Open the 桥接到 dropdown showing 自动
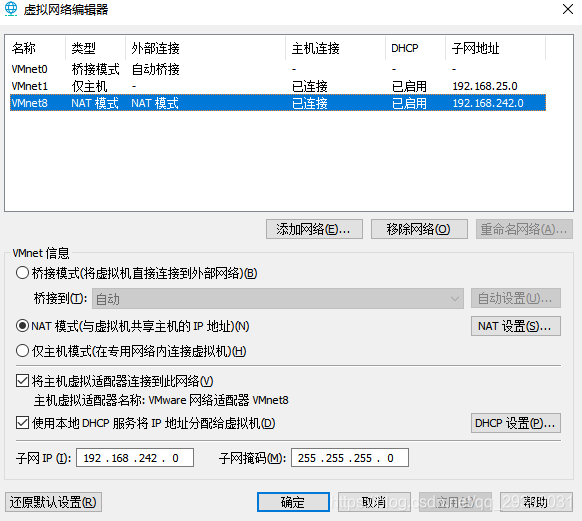The width and height of the screenshot is (582, 521). click(278, 299)
